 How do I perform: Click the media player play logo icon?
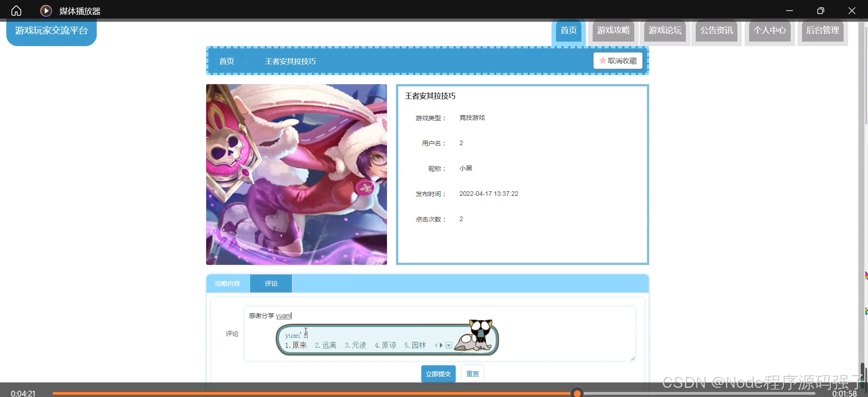[46, 10]
